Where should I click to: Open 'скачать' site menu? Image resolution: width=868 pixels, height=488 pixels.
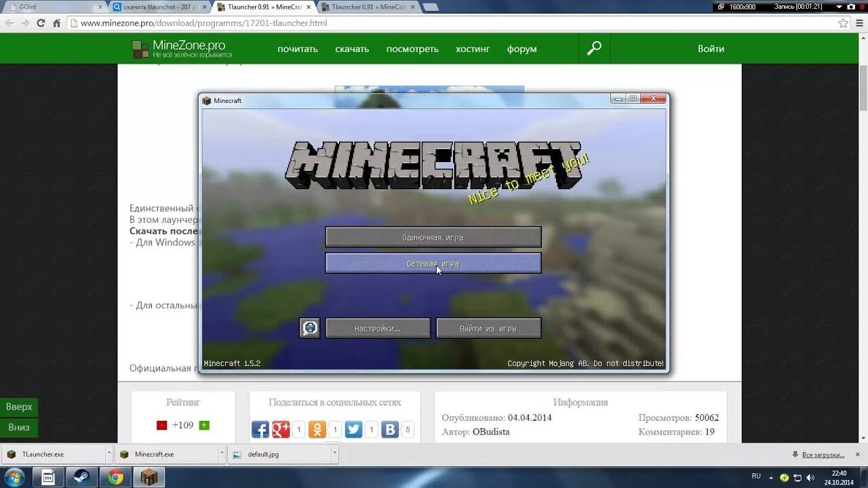pyautogui.click(x=352, y=49)
